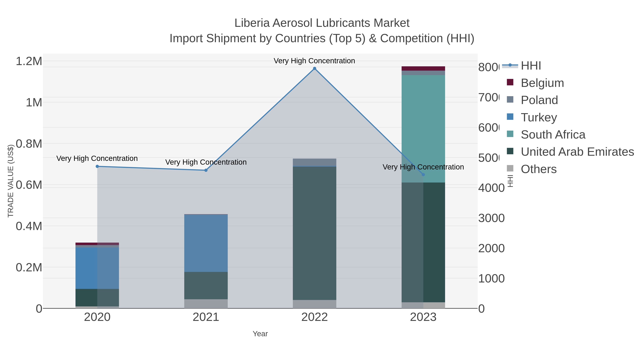Viewport: 644px width, 362px height.
Task: Toggle South Africa series in the legend
Action: tap(546, 134)
